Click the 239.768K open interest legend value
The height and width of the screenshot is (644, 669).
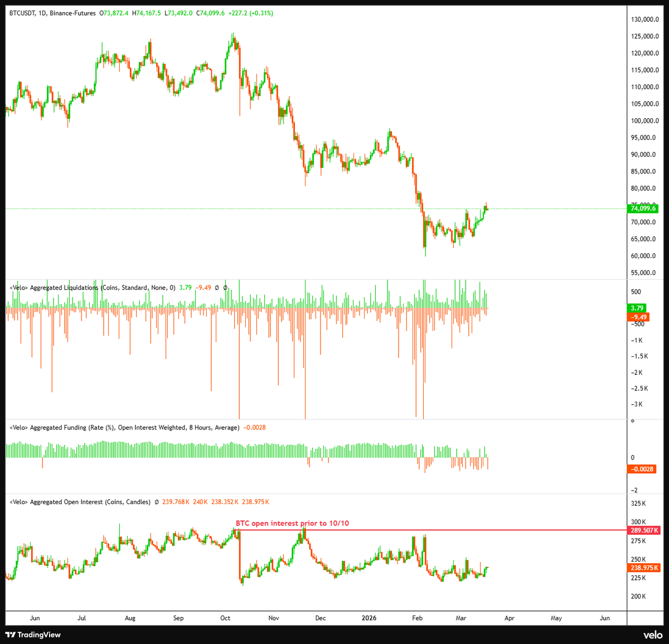[176, 502]
